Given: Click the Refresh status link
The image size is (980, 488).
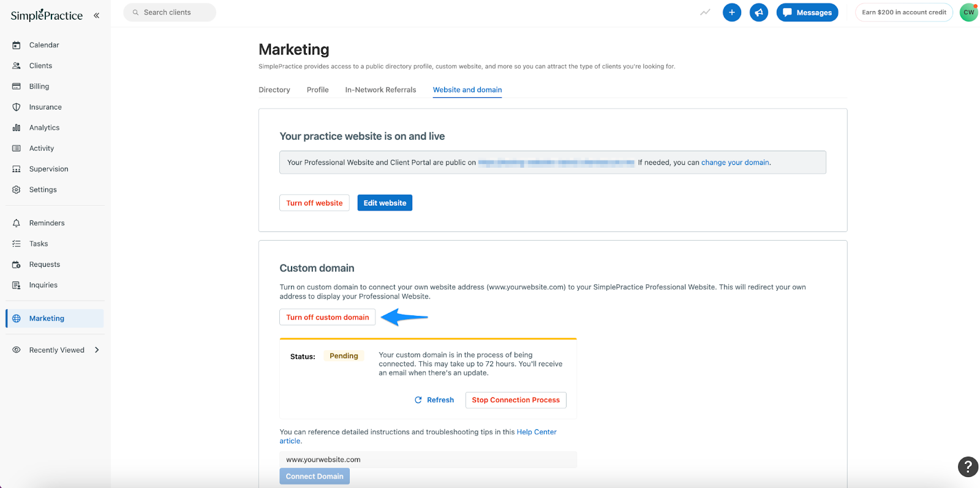Looking at the screenshot, I should (434, 400).
